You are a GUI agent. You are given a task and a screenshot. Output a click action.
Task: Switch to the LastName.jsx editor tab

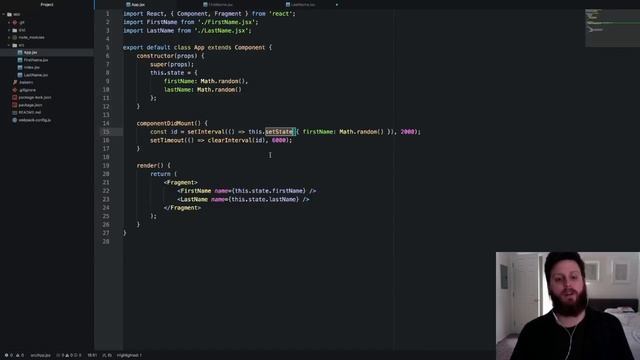(x=301, y=4)
